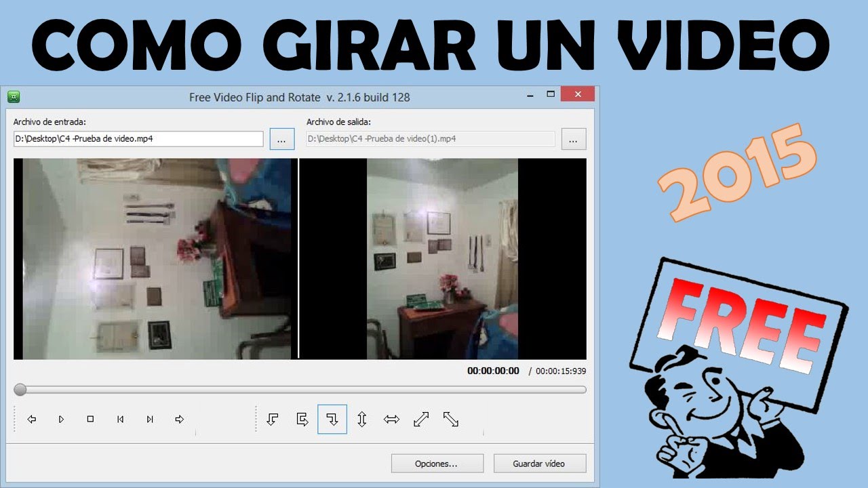The height and width of the screenshot is (488, 868).
Task: Rotate video 180° (U-turn arrow icon)
Action: click(x=302, y=420)
